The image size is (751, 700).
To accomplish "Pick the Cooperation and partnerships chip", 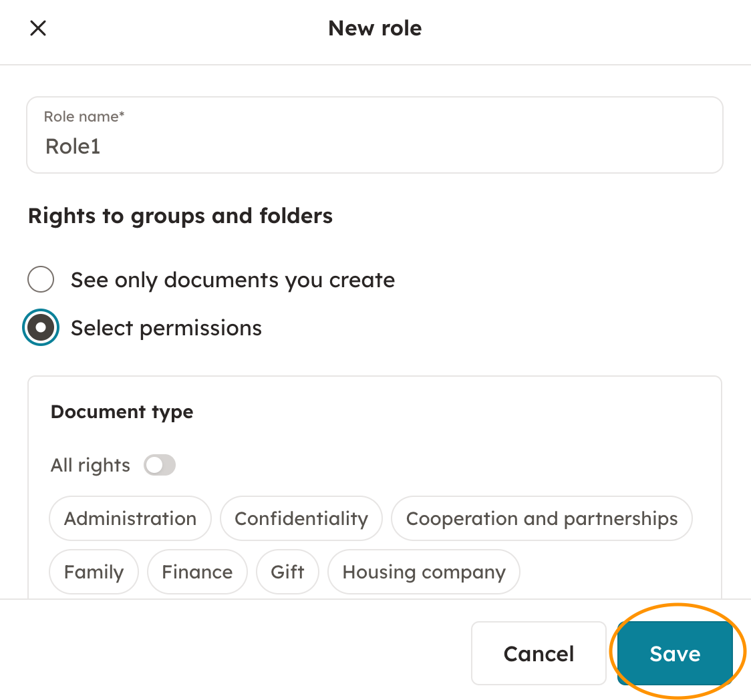I will point(541,518).
